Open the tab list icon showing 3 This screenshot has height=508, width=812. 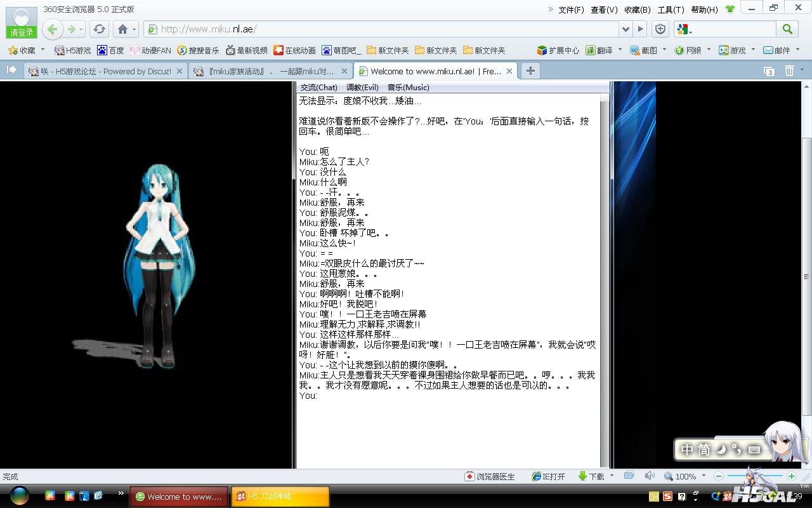click(x=769, y=71)
